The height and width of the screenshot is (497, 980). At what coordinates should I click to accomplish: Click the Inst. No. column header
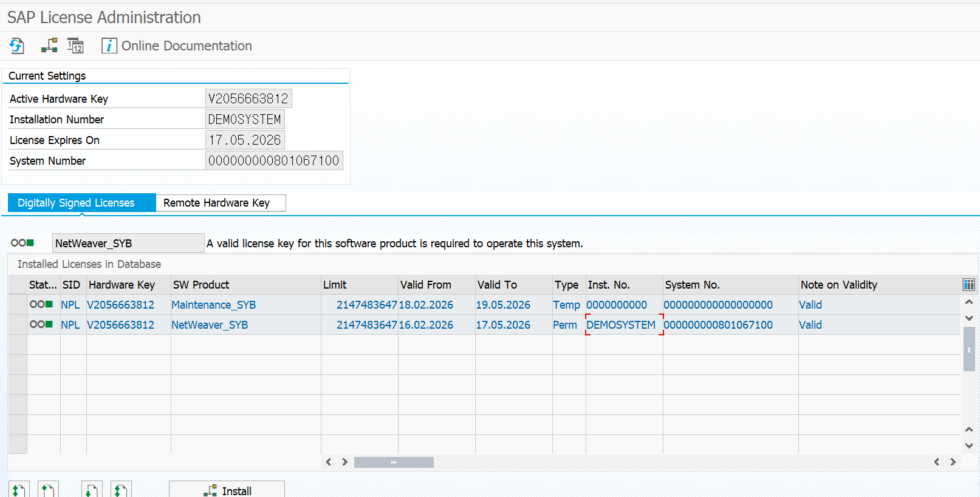click(x=625, y=284)
